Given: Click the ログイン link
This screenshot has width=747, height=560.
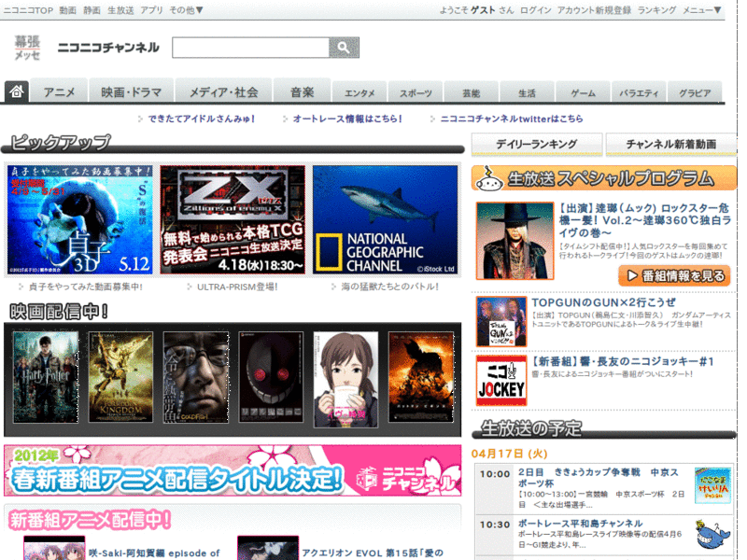Looking at the screenshot, I should click(x=535, y=10).
